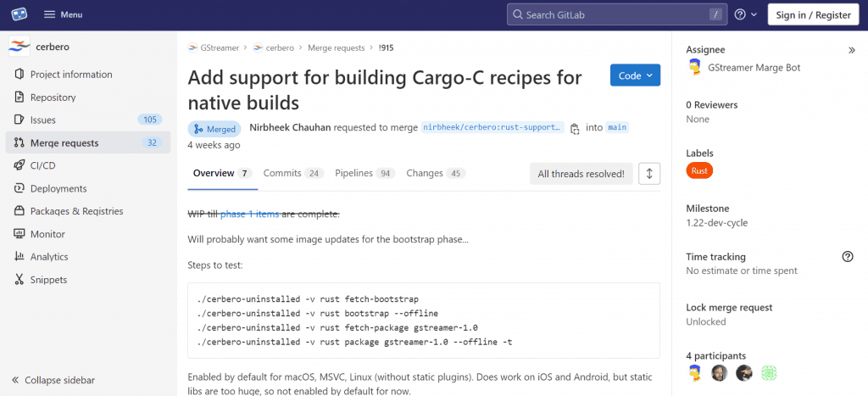The width and height of the screenshot is (868, 396).
Task: Click the '4 weeks ago' timestamp
Action: pyautogui.click(x=214, y=145)
